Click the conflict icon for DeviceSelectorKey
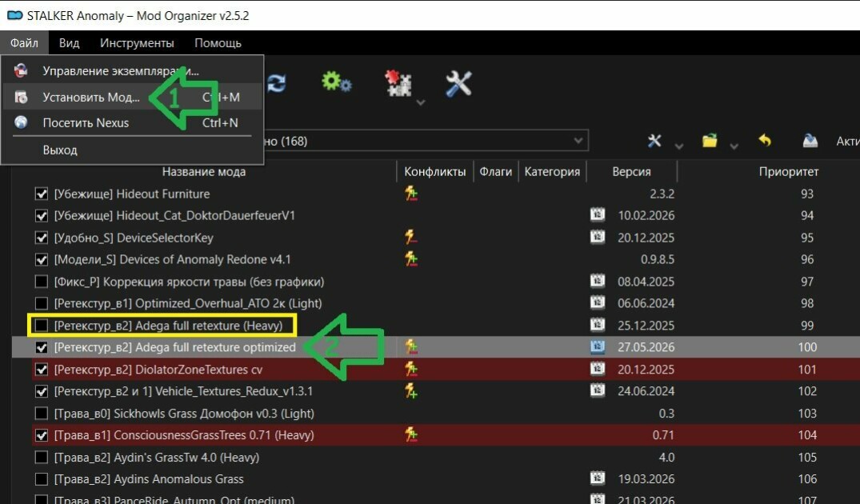Screen dimensions: 860x504 (411, 237)
